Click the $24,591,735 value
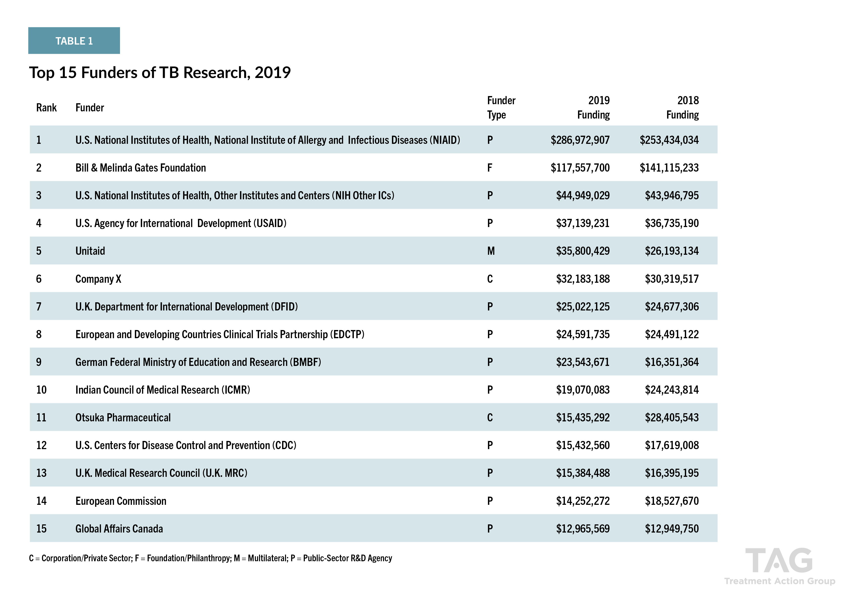 [x=582, y=334]
